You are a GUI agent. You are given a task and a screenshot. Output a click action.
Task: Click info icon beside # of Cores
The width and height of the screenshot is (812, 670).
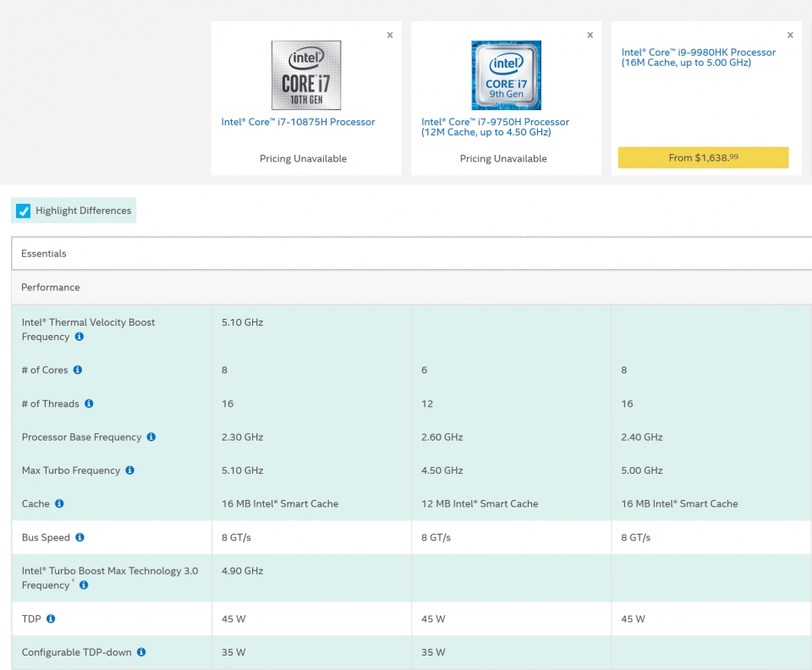78,370
